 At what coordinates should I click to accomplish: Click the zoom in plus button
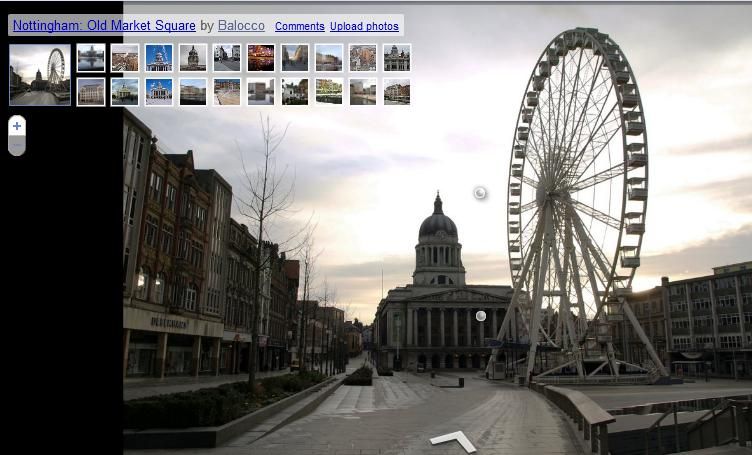[x=17, y=126]
